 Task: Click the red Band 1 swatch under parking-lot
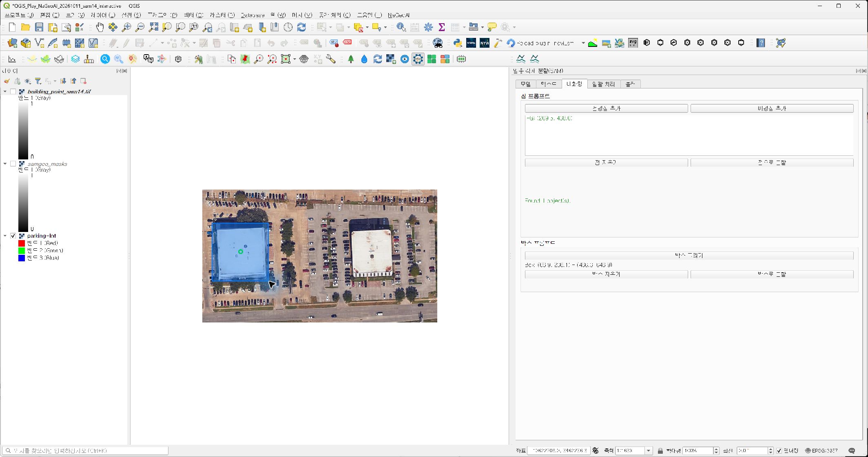coord(22,243)
